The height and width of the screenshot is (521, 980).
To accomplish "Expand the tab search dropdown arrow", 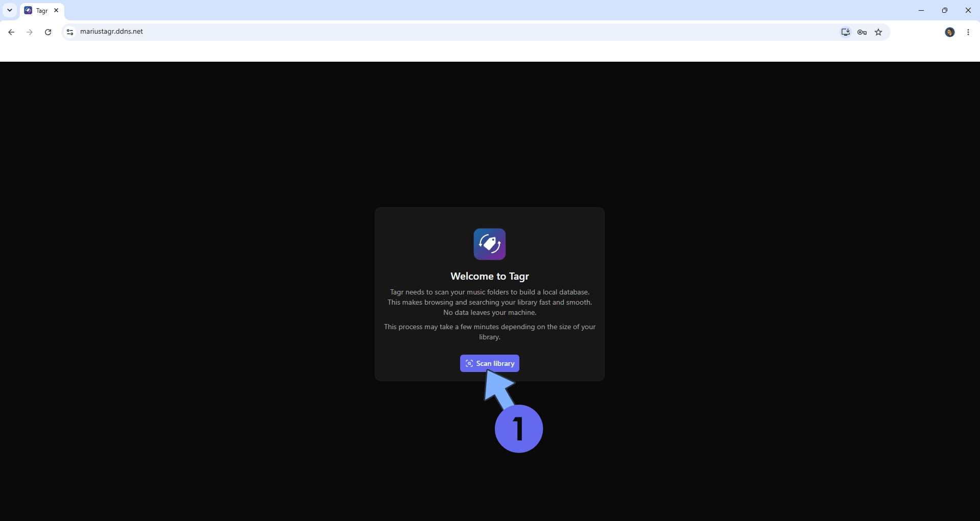I will [10, 10].
